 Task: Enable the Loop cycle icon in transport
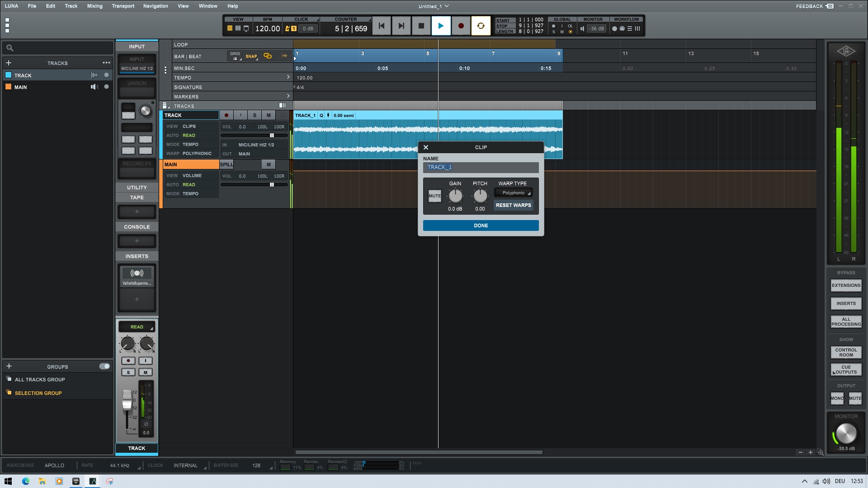481,26
